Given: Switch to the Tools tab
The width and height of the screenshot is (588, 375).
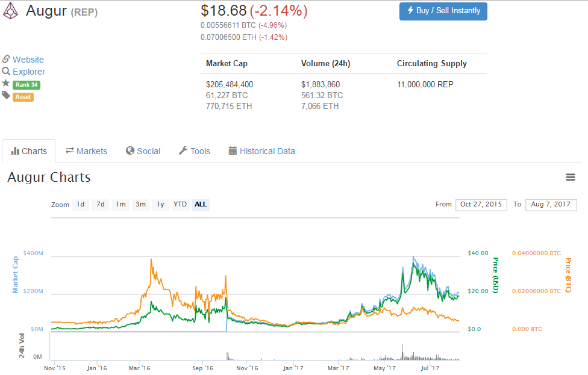Looking at the screenshot, I should click(195, 151).
